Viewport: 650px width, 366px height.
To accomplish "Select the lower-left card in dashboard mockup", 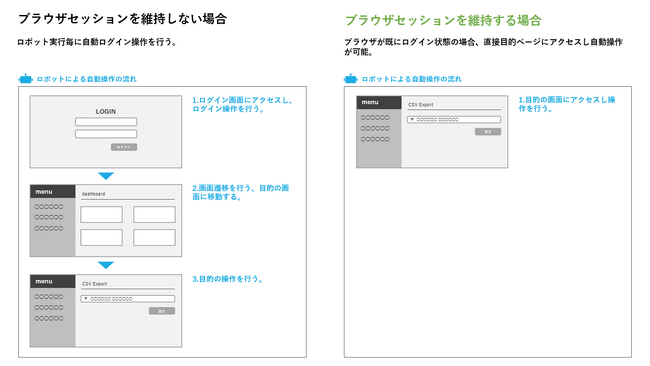I will click(102, 238).
